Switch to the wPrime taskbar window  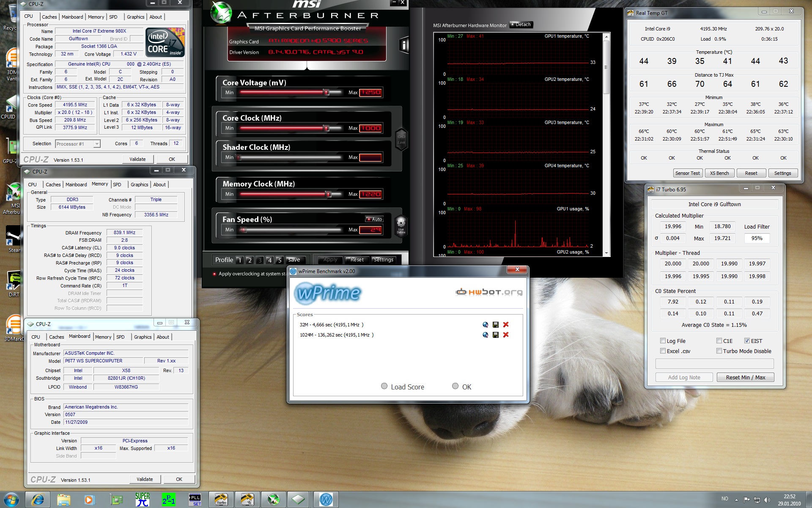[326, 500]
